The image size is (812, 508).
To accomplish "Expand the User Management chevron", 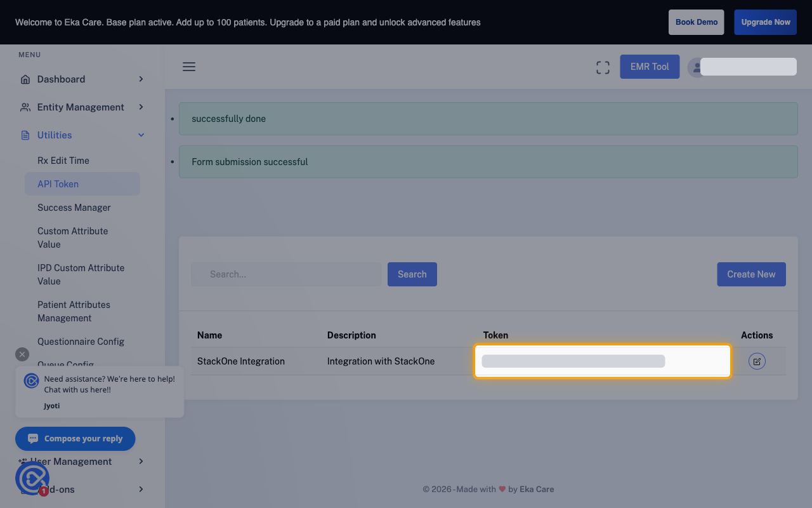I will pos(141,462).
